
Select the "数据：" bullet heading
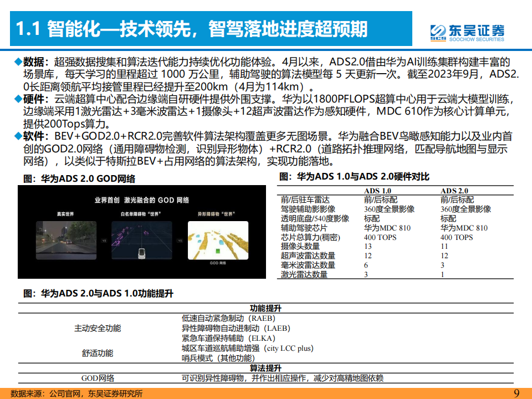pos(36,62)
